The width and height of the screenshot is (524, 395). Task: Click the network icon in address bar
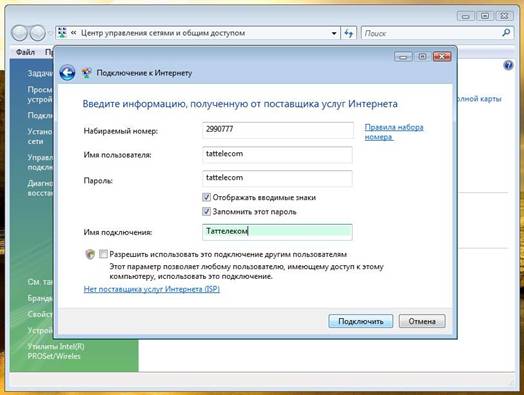62,33
